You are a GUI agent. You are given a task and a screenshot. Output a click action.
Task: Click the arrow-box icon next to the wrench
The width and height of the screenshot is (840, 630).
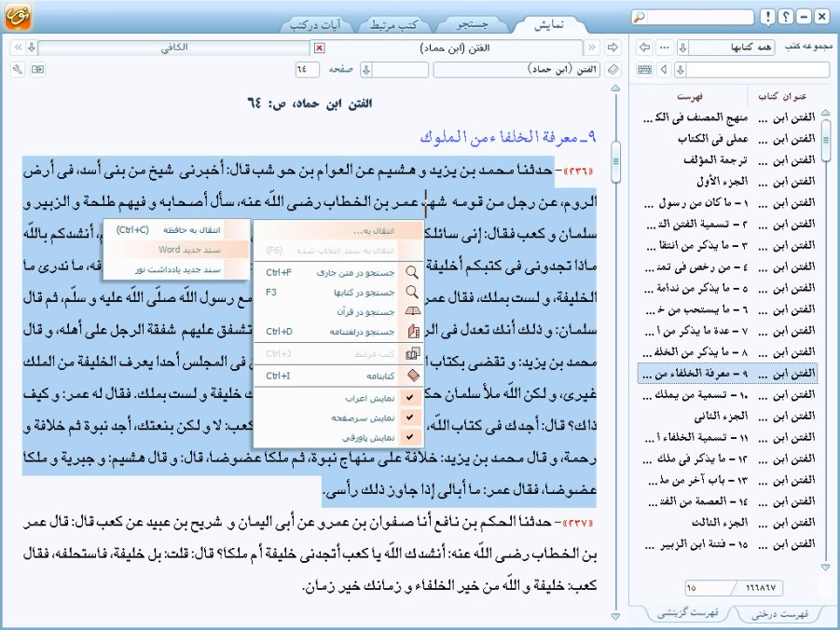[x=37, y=70]
